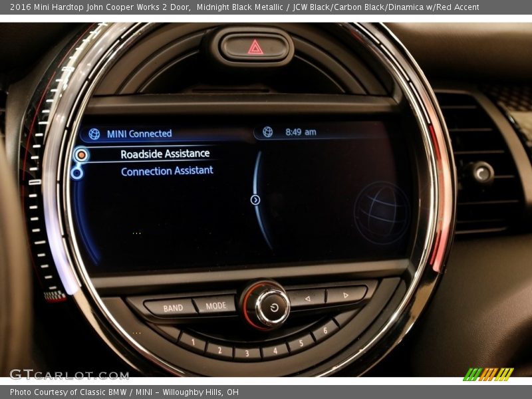Click the globe icon beside the clock
This screenshot has width=532, height=399.
(x=268, y=132)
